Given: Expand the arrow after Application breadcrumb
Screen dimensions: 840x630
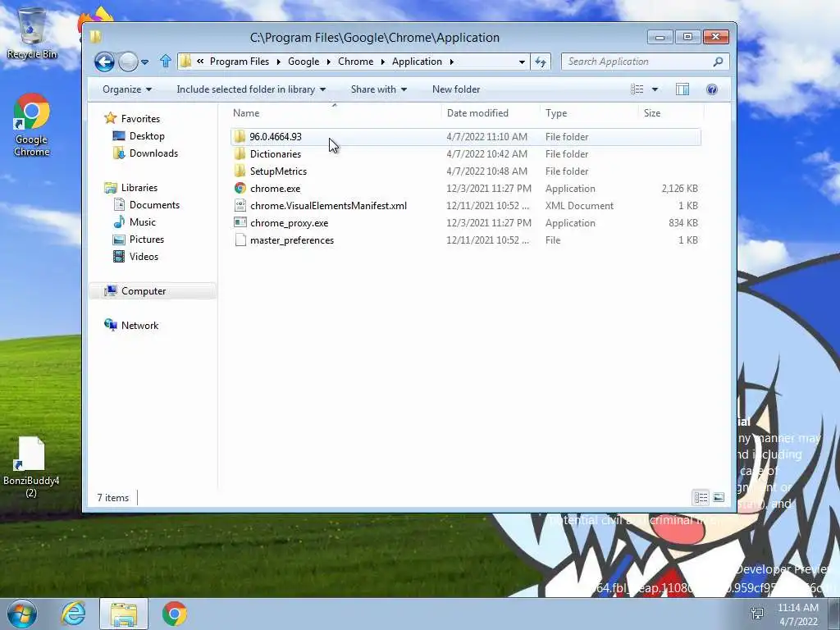Looking at the screenshot, I should (x=452, y=62).
